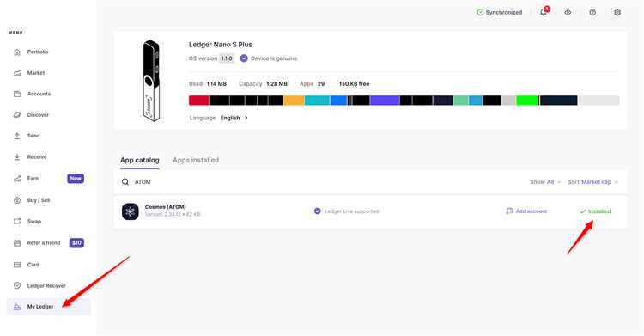This screenshot has height=336, width=644.
Task: Click the Installed status for Cosmos
Action: click(x=595, y=211)
